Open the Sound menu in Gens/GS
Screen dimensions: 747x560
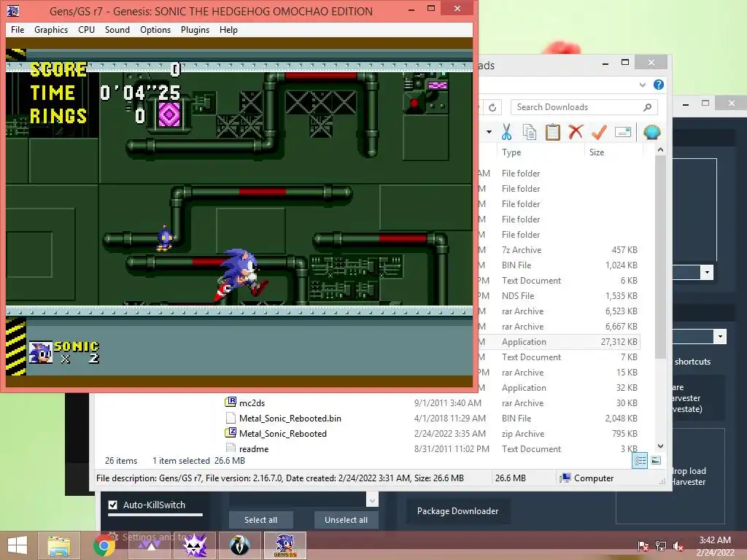pos(117,29)
